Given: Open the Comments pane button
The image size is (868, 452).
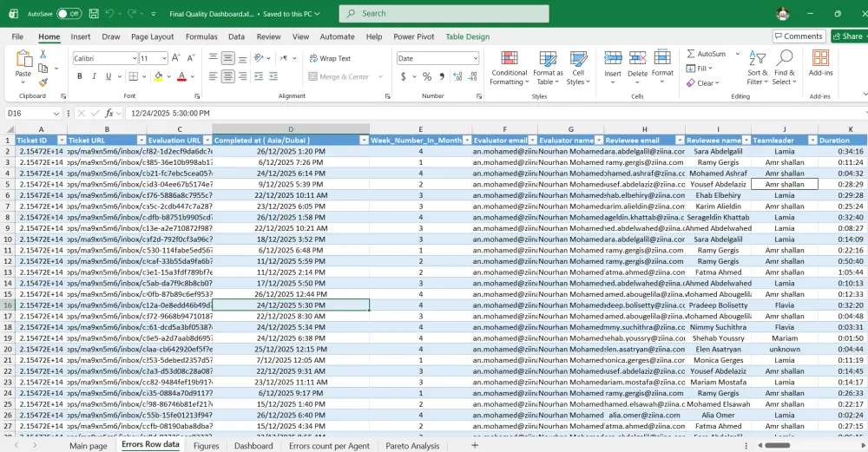Looking at the screenshot, I should tap(799, 36).
